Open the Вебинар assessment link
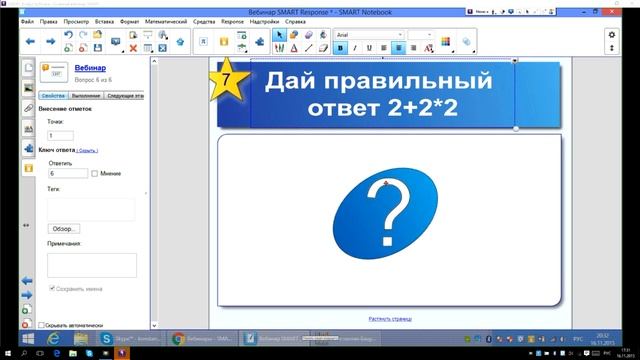 tap(90, 68)
